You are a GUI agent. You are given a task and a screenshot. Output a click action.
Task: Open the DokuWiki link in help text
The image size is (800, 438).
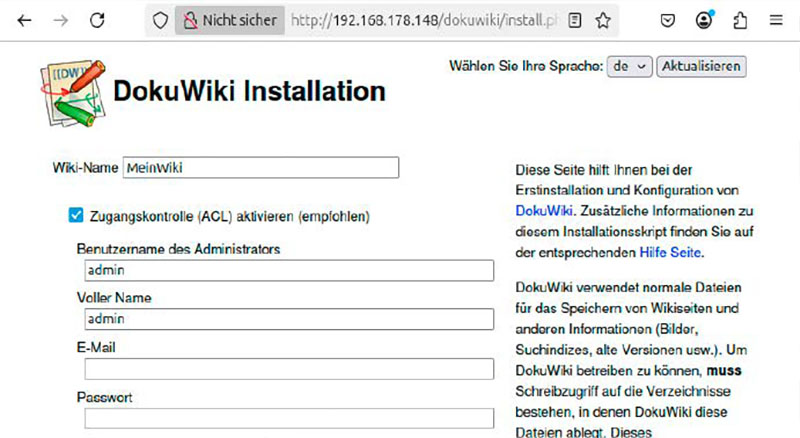pyautogui.click(x=544, y=211)
